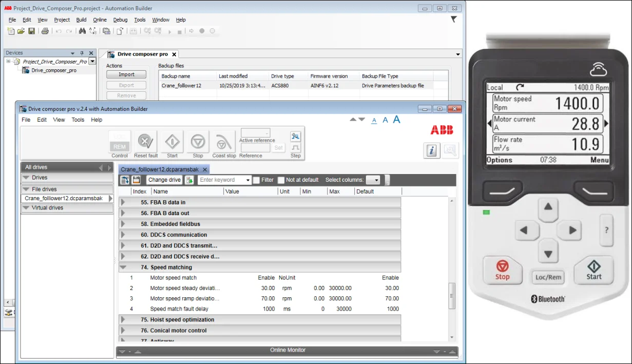Click the Start drive icon in Drive composer

click(172, 141)
